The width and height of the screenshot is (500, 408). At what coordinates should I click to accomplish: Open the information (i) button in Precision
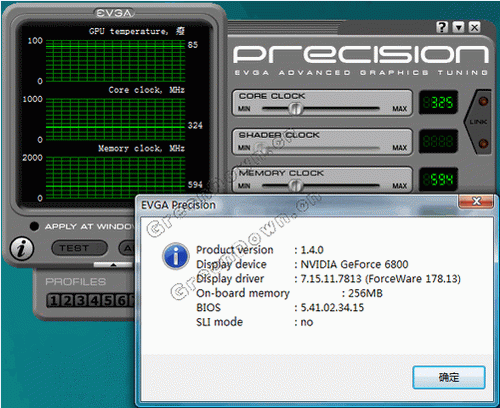[x=22, y=248]
